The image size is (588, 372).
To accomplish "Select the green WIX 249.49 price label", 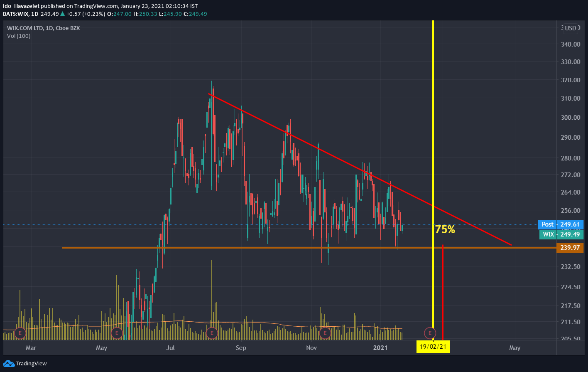I will [561, 234].
